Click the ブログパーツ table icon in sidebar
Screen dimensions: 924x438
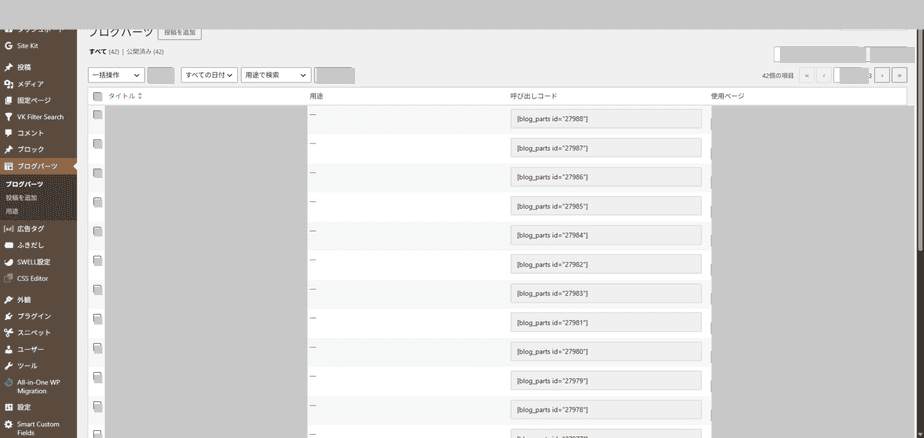[x=8, y=166]
